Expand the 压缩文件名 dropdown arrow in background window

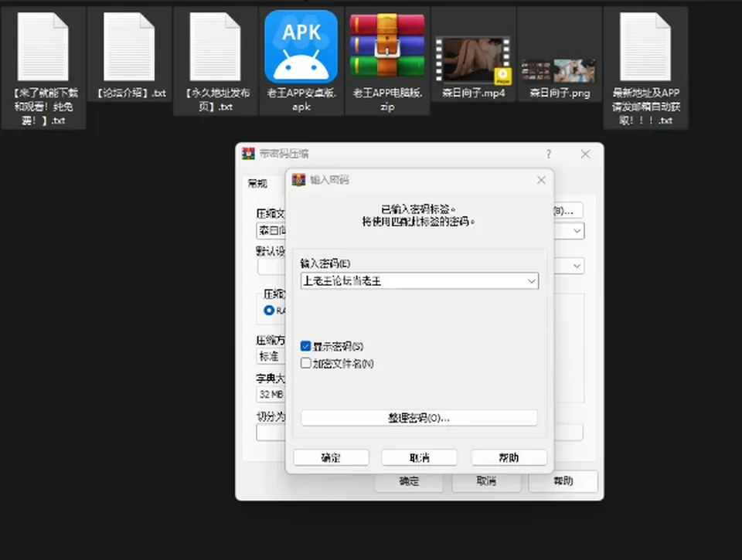pos(577,231)
